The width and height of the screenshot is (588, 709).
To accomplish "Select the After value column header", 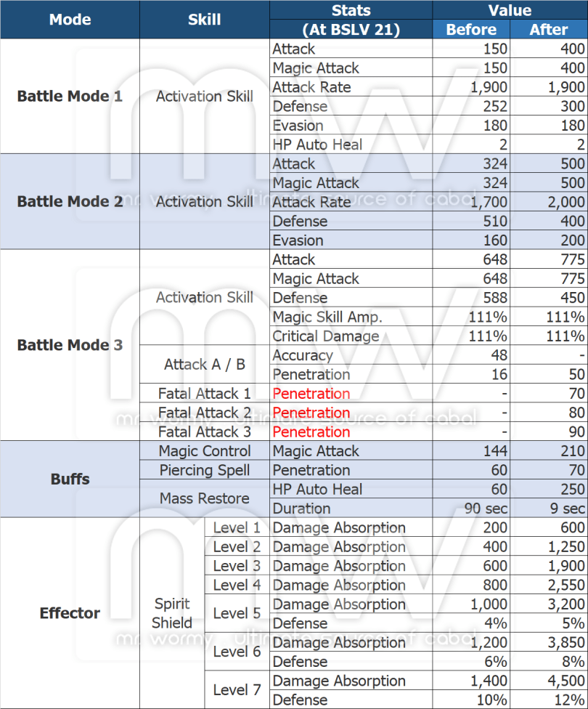I will [549, 30].
